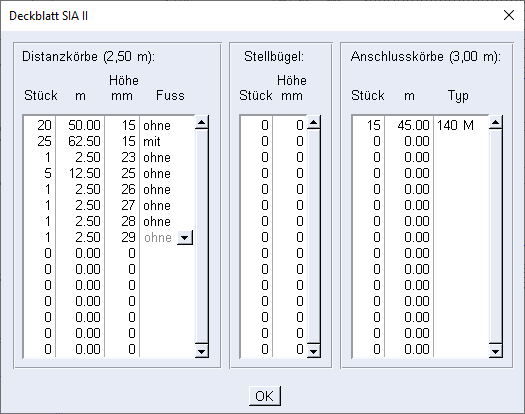Image resolution: width=525 pixels, height=414 pixels.
Task: Select Anschlusskörbe Stück cell showing 15
Action: click(x=369, y=125)
